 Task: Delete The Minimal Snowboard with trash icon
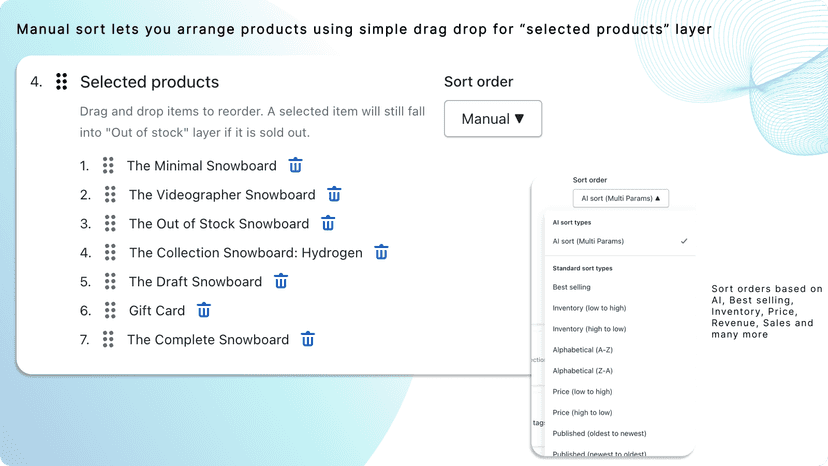(295, 165)
